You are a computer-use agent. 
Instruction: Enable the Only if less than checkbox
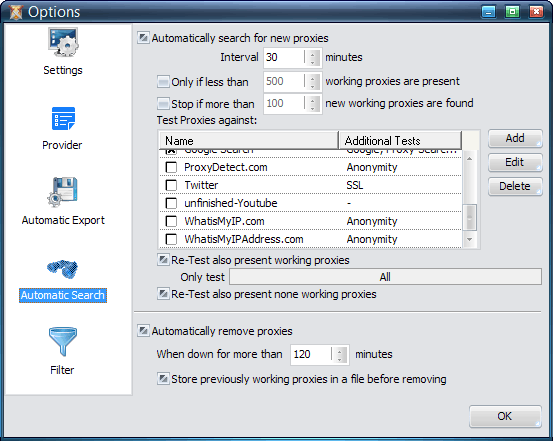point(163,82)
